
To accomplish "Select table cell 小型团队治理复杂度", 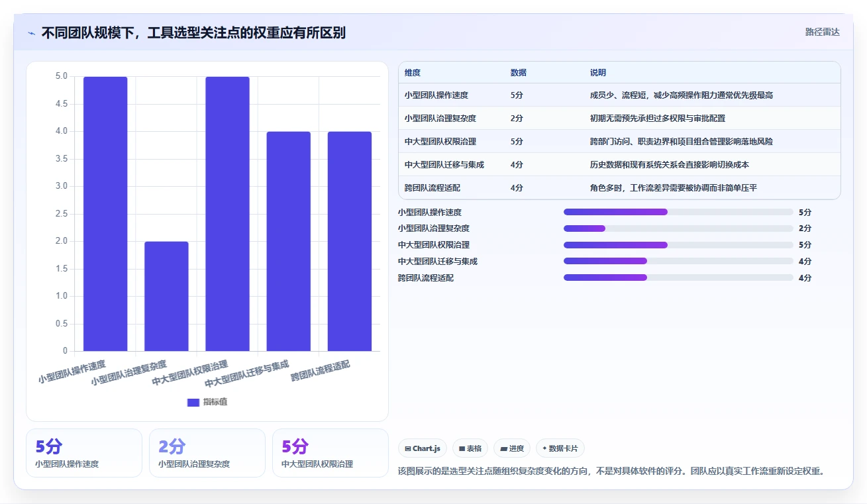I will pos(440,119).
